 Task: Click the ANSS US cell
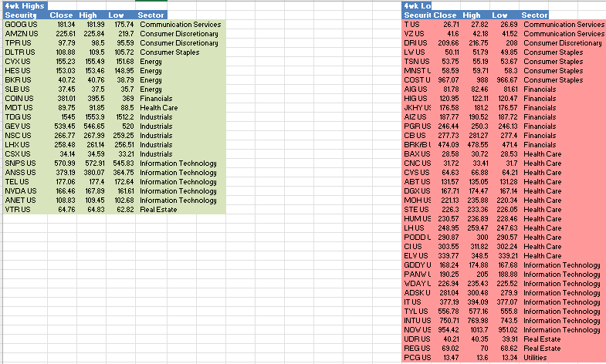[25, 173]
